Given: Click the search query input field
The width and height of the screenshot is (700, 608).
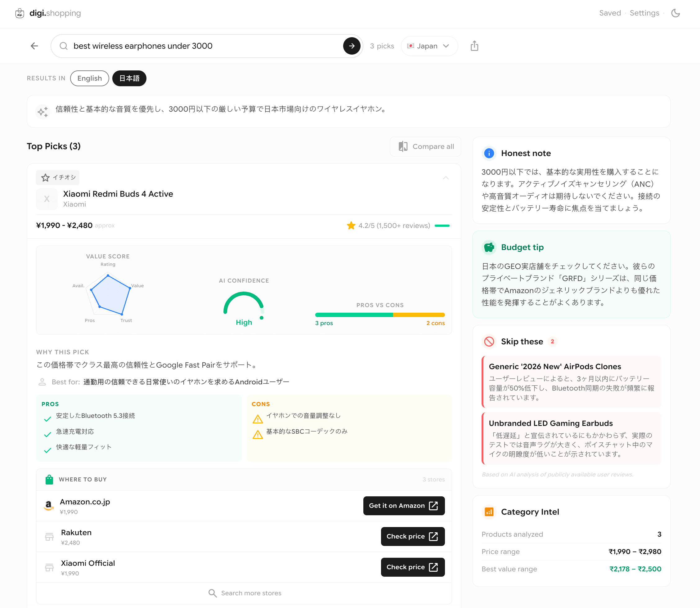Looking at the screenshot, I should tap(204, 46).
